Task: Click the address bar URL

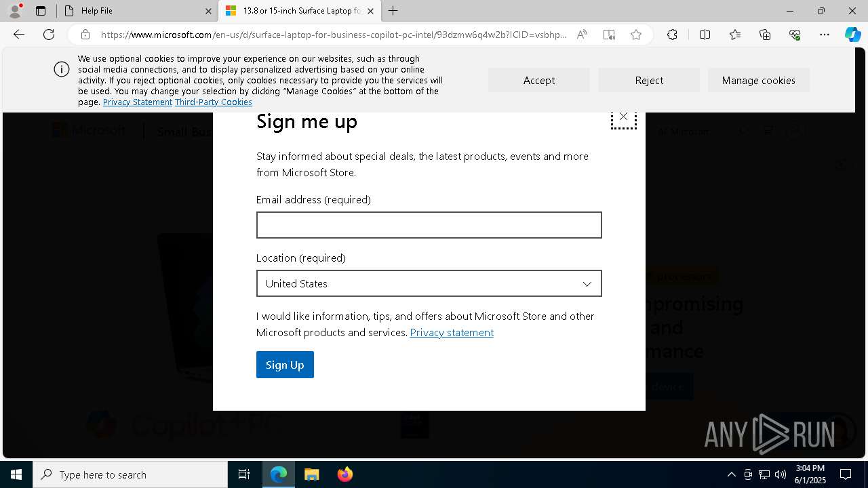Action: coord(333,35)
